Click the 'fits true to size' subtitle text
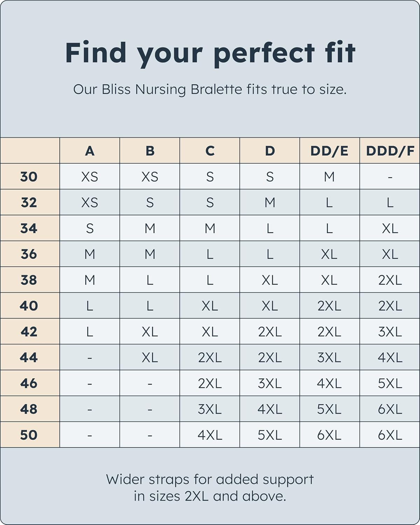This screenshot has height=525, width=420. pyautogui.click(x=210, y=89)
